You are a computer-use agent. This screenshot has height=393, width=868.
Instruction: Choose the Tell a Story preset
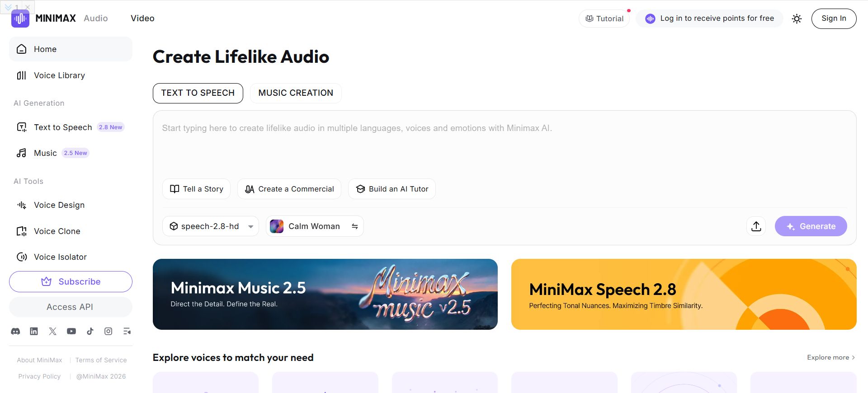(x=196, y=189)
